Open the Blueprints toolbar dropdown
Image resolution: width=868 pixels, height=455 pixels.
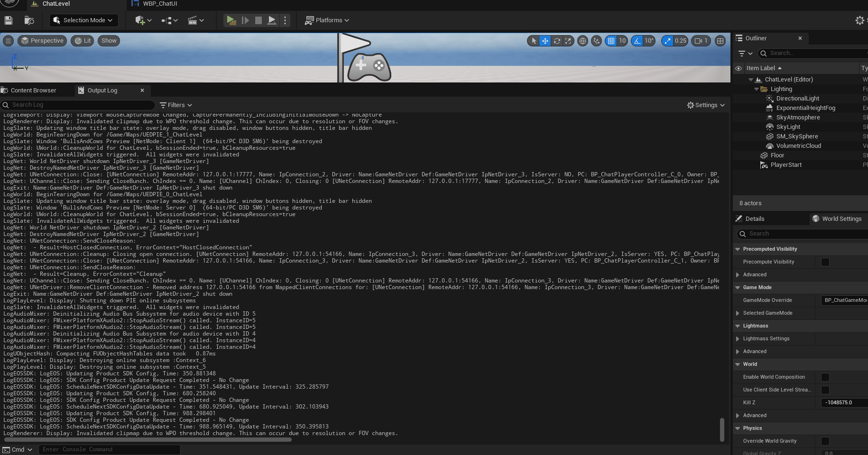pos(169,20)
